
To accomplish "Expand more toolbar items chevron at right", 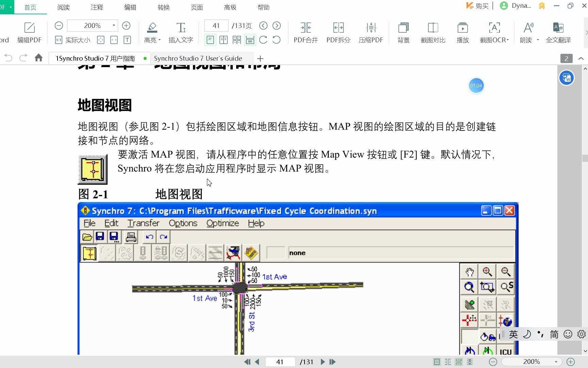I will (x=586, y=33).
